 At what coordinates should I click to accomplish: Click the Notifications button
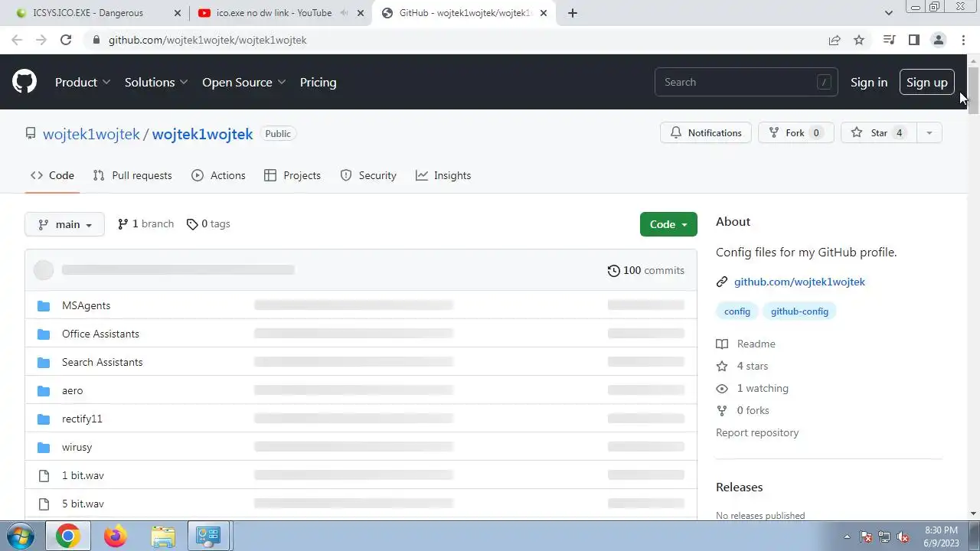706,133
